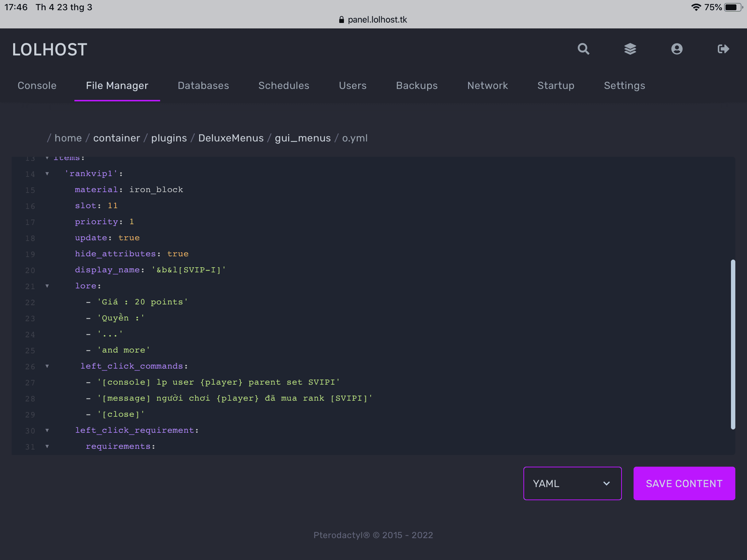Click the editor vertical scrollbar
The image size is (747, 560).
(x=733, y=344)
